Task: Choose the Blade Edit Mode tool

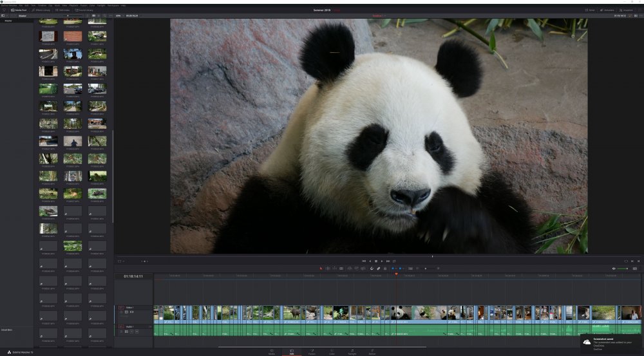Action: click(x=341, y=268)
